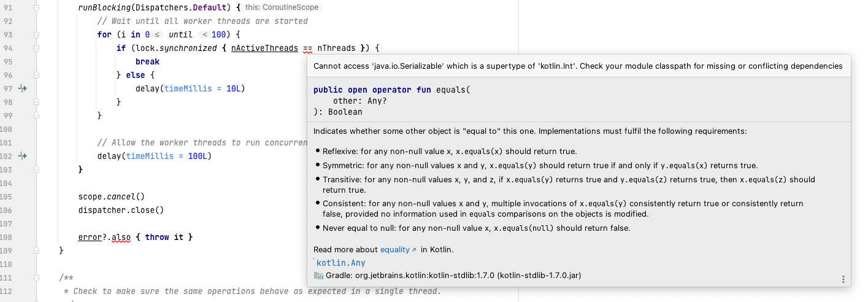Fold the else branch at line 96

pos(36,75)
